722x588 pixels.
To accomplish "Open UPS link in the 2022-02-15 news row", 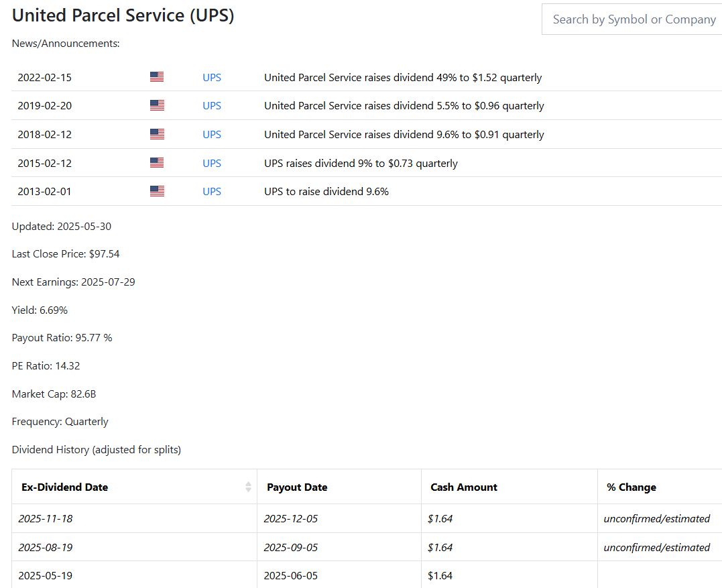I will coord(212,77).
